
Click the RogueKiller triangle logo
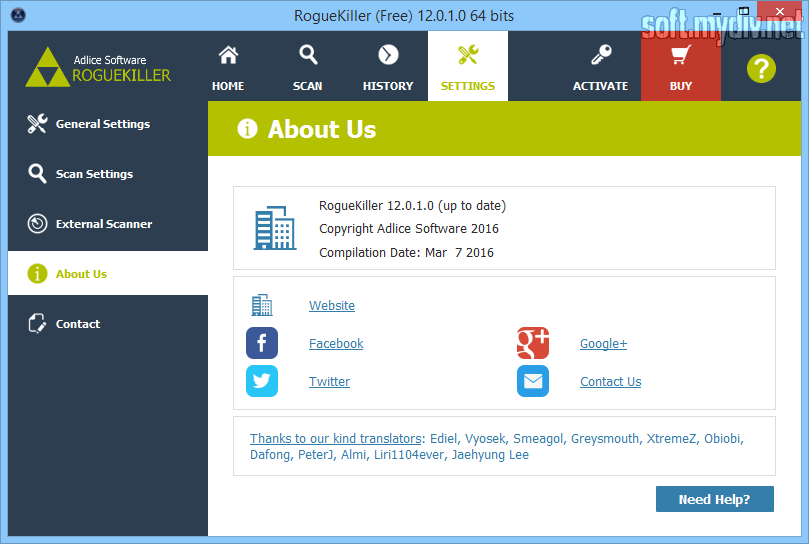click(x=47, y=67)
